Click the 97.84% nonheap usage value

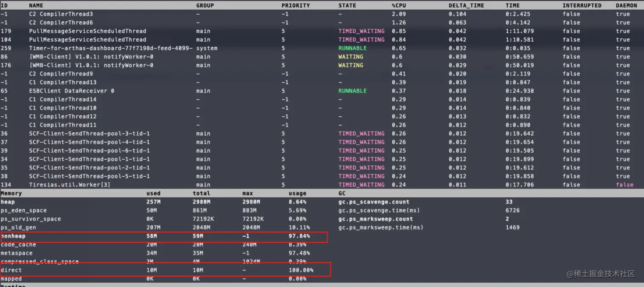point(299,236)
